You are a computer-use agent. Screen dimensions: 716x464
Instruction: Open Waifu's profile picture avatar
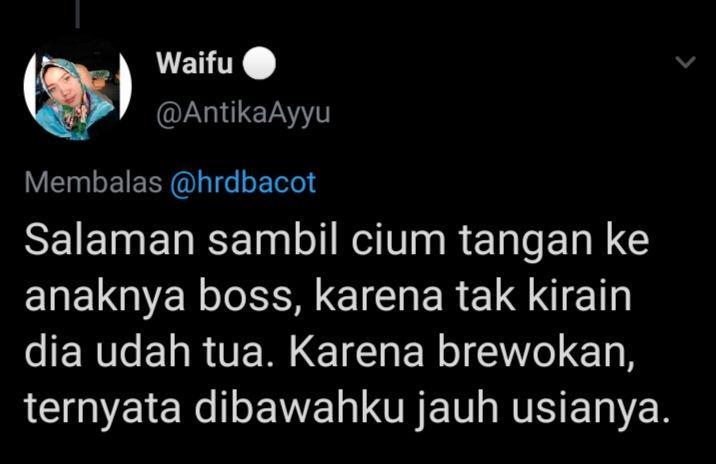pyautogui.click(x=78, y=87)
